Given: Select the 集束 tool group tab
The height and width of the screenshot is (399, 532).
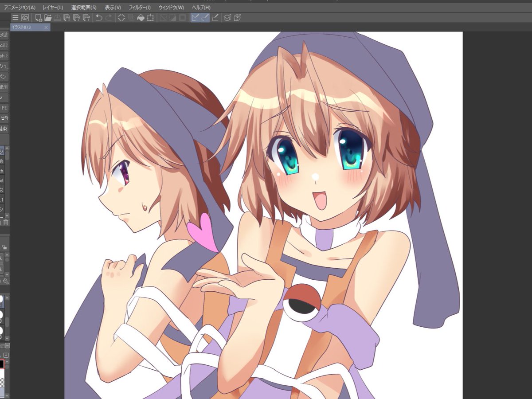Looking at the screenshot, I should pyautogui.click(x=4, y=129).
